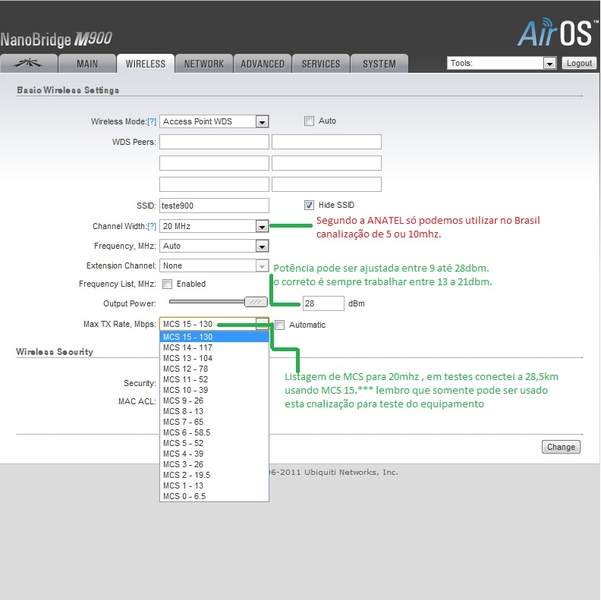
Task: Click the SSID field containing teste900
Action: tap(214, 205)
